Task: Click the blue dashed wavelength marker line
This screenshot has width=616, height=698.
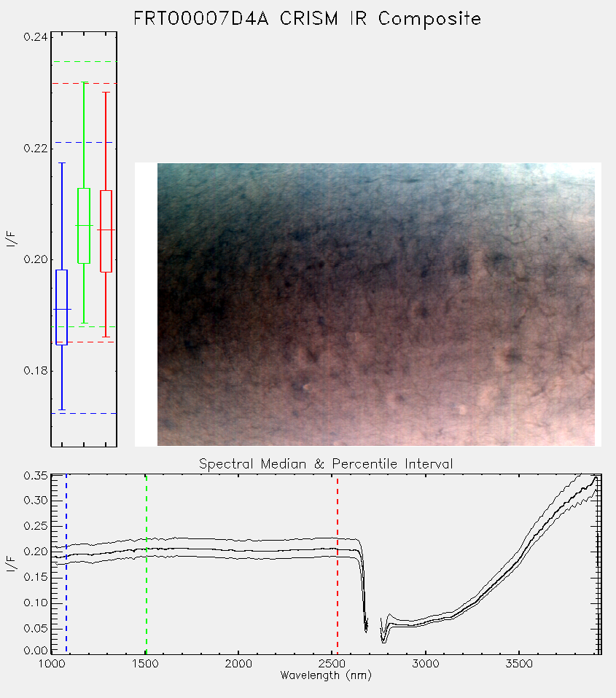Action: click(66, 564)
